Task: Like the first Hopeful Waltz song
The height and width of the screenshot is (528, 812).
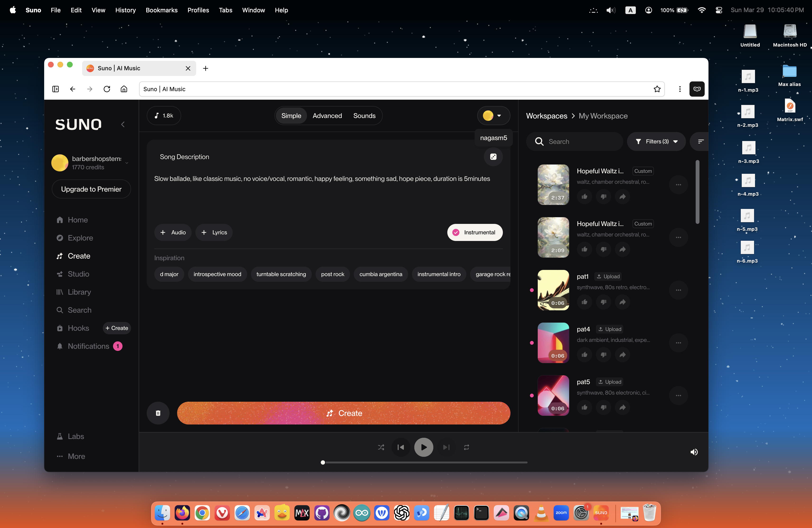Action: pos(584,197)
